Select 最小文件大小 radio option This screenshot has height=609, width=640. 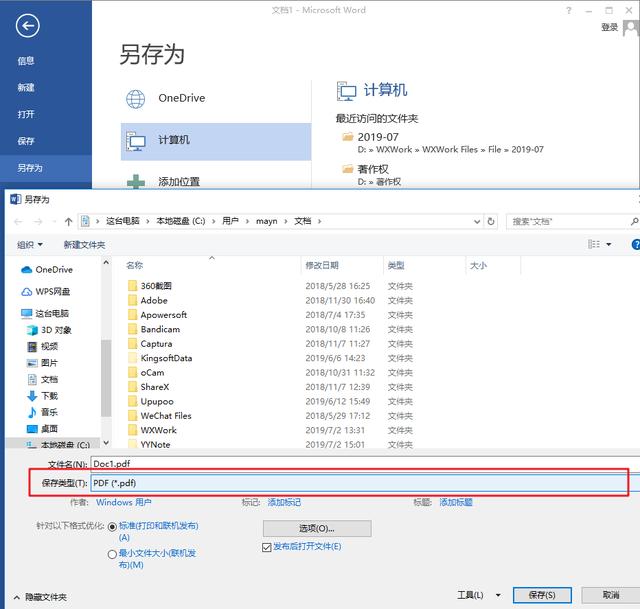pyautogui.click(x=112, y=554)
